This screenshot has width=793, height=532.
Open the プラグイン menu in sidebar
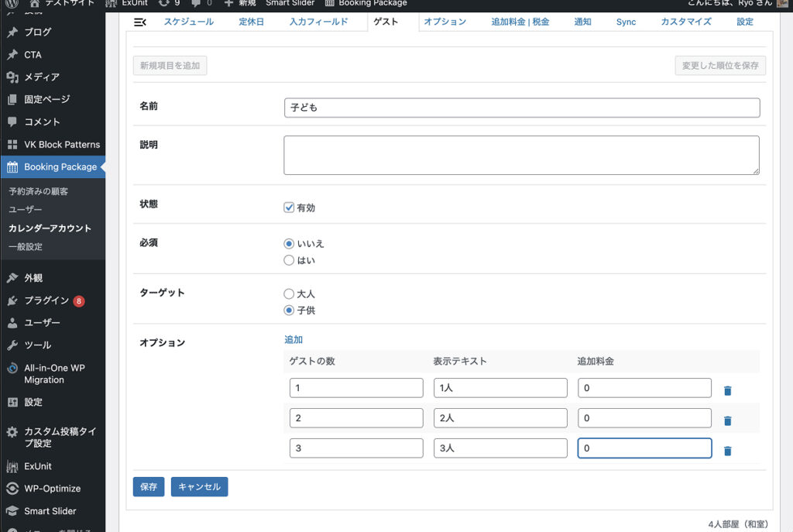point(46,300)
